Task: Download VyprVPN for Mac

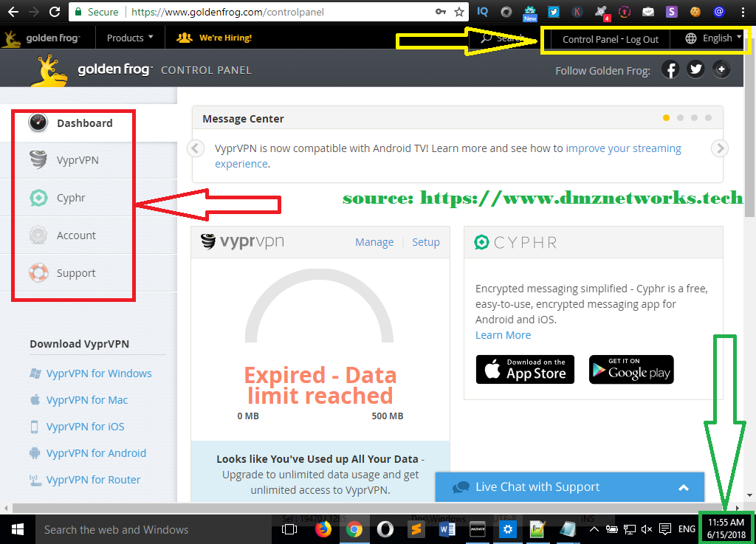Action: pyautogui.click(x=87, y=400)
